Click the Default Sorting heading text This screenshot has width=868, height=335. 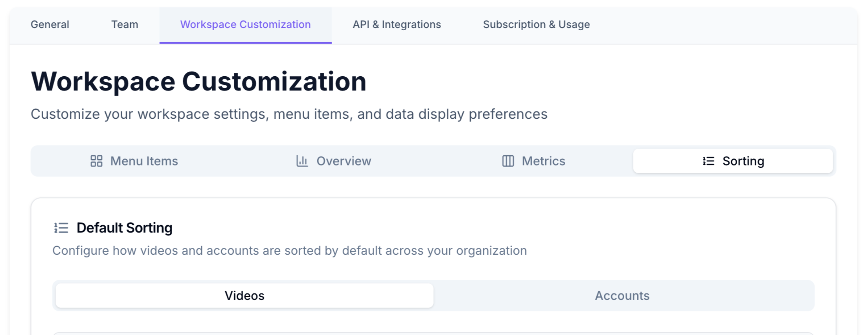pyautogui.click(x=124, y=228)
